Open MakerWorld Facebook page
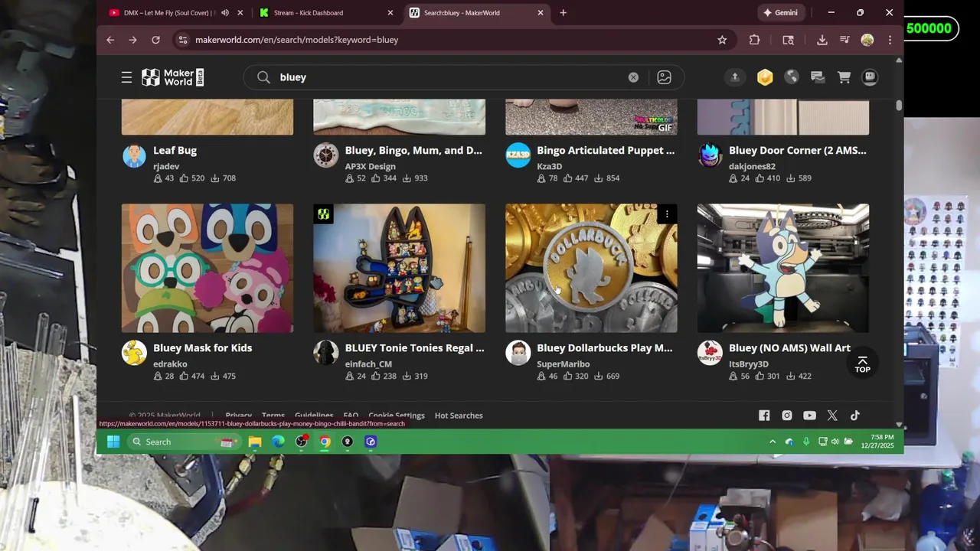980x551 pixels. [764, 416]
